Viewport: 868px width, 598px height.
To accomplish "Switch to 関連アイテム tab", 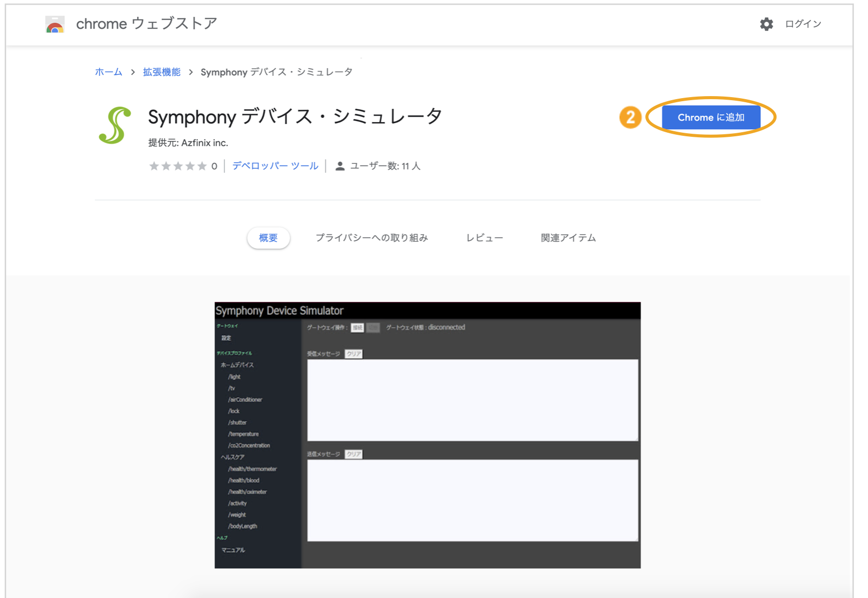I will point(568,238).
